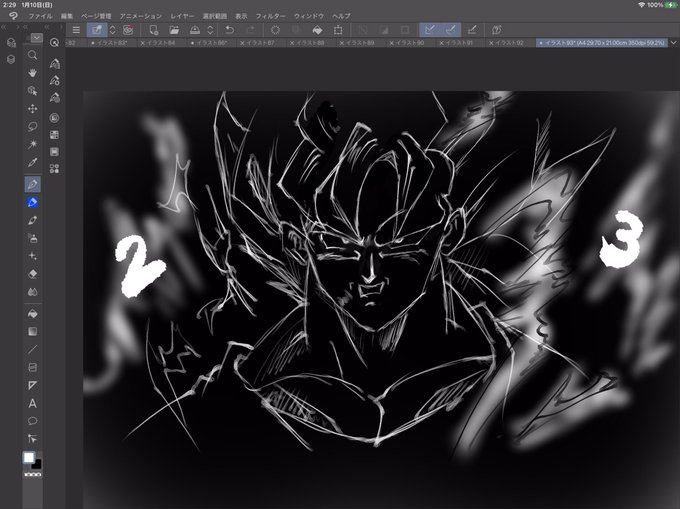Select the Gradient tool
The width and height of the screenshot is (680, 509).
tap(33, 332)
